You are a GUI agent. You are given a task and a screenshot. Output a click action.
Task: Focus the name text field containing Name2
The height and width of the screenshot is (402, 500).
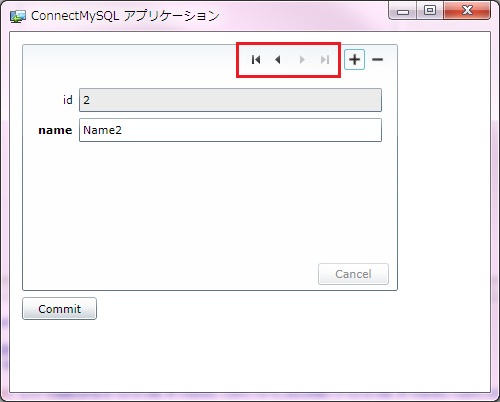(x=230, y=130)
